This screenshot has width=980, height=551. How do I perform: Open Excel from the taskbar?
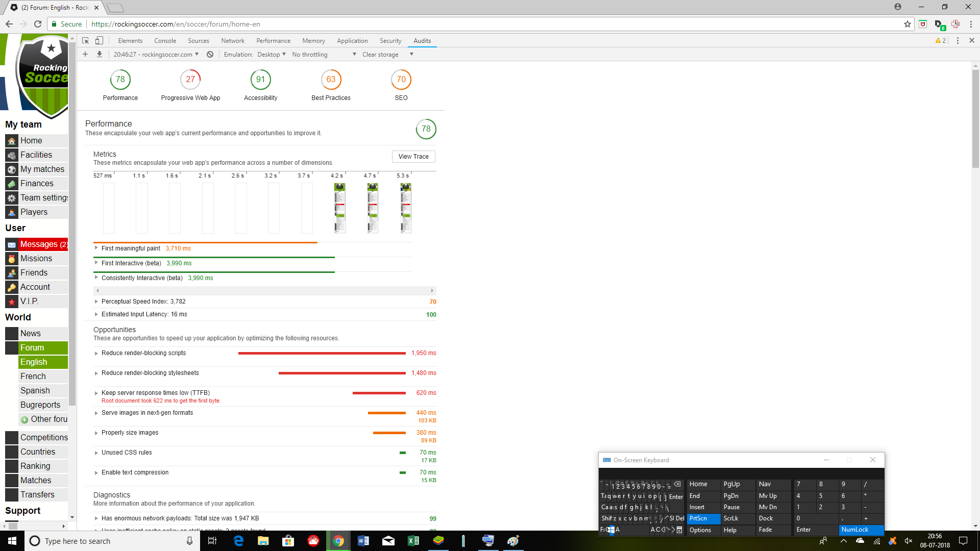tap(413, 541)
